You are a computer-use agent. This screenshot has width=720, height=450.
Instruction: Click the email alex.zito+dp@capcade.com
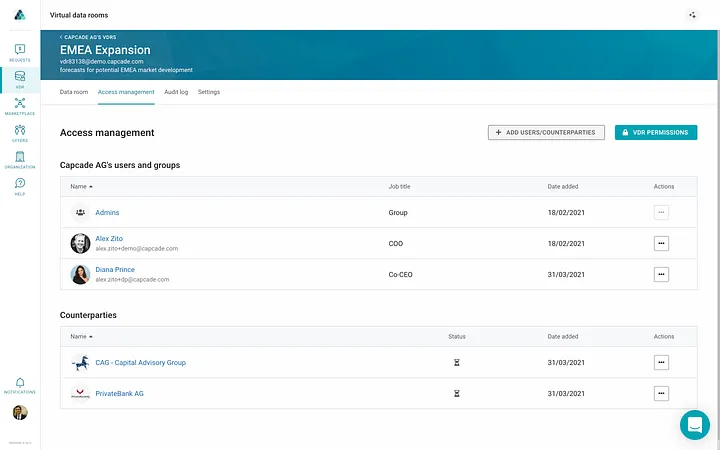[132, 279]
